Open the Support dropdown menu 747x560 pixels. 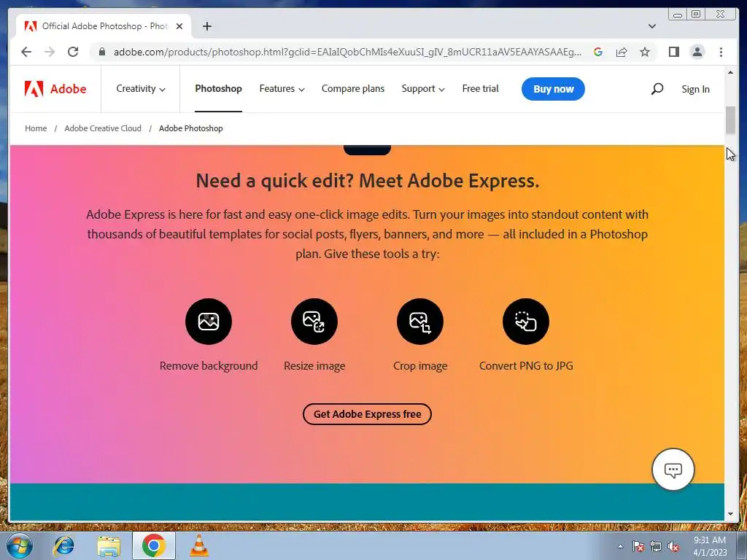[423, 88]
